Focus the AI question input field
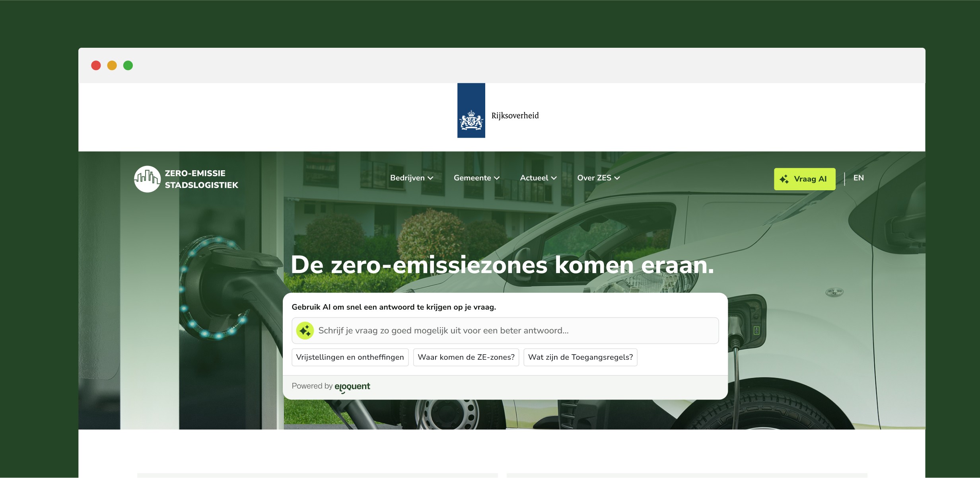The image size is (980, 478). [x=505, y=330]
